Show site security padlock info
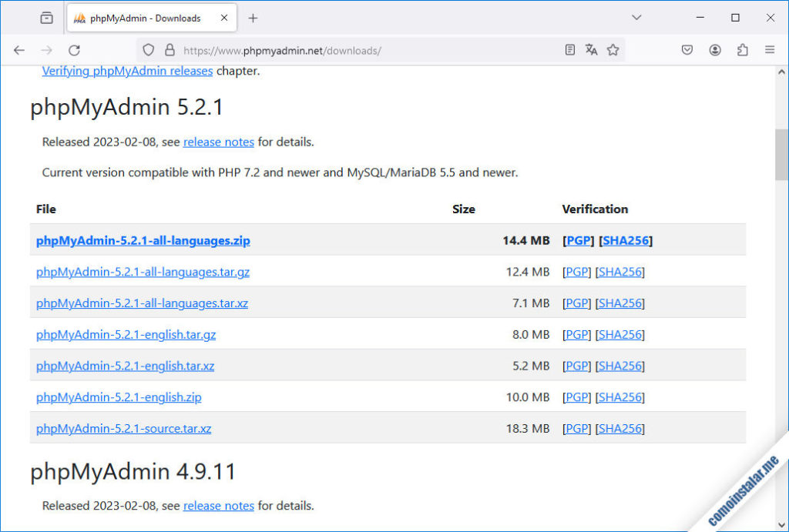The width and height of the screenshot is (789, 532). [170, 50]
